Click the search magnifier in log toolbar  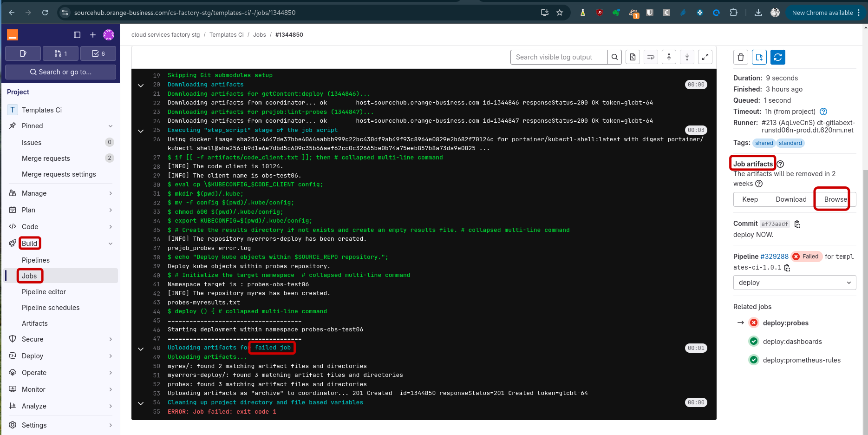coord(614,57)
